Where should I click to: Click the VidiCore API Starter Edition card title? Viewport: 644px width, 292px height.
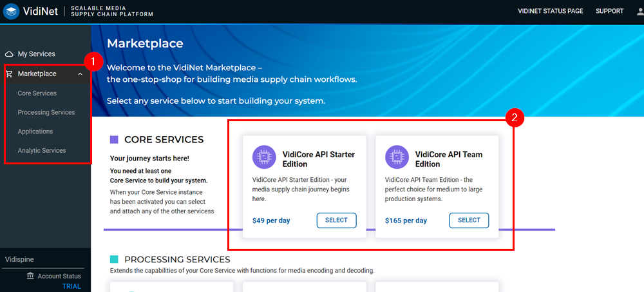tap(318, 159)
